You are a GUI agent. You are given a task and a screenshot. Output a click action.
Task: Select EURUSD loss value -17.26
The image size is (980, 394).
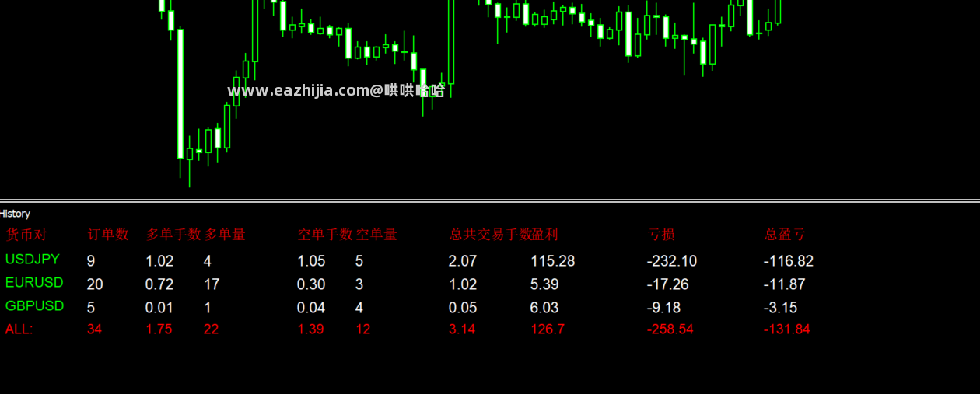(668, 284)
